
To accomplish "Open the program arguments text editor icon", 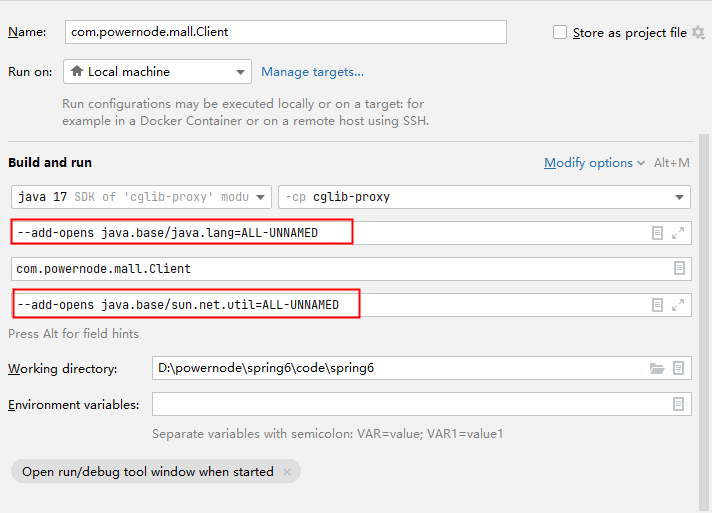I will tap(658, 304).
